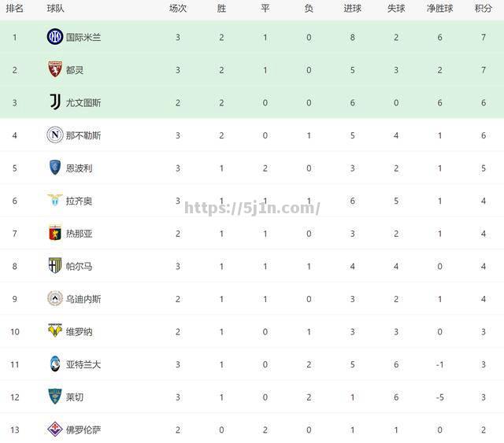Open the 尤文图斯 team link
The height and width of the screenshot is (443, 504).
coord(83,103)
